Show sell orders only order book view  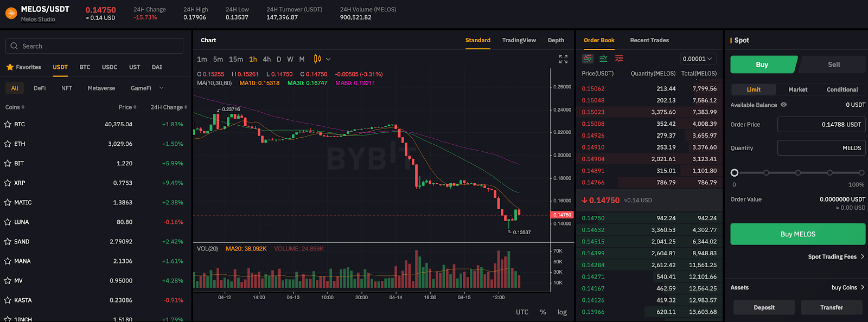point(619,59)
